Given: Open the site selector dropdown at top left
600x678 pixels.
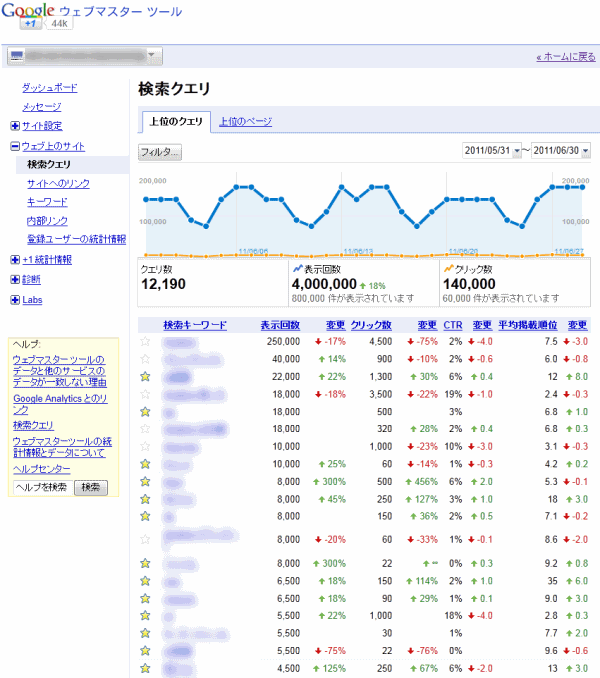Looking at the screenshot, I should pos(84,56).
